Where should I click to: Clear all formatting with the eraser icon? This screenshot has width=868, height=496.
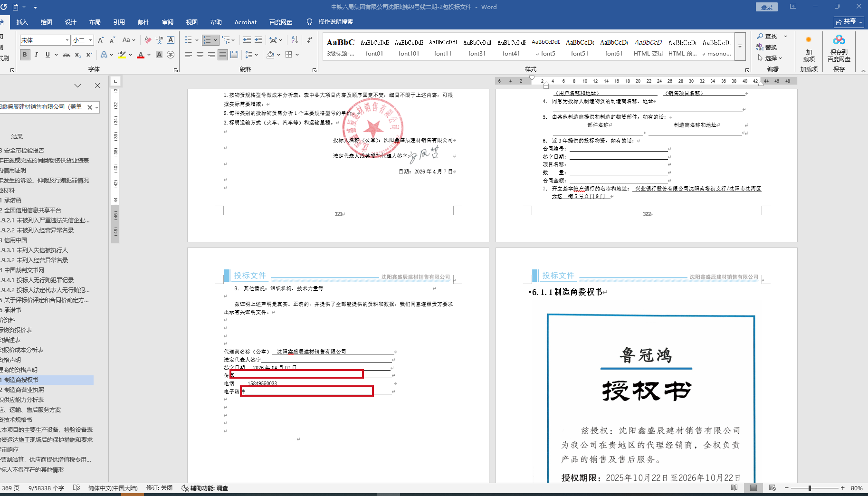148,40
